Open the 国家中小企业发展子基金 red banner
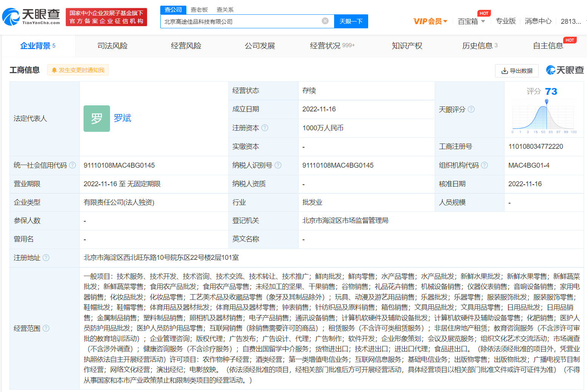Viewport: 587px width, 392px height. click(x=106, y=17)
